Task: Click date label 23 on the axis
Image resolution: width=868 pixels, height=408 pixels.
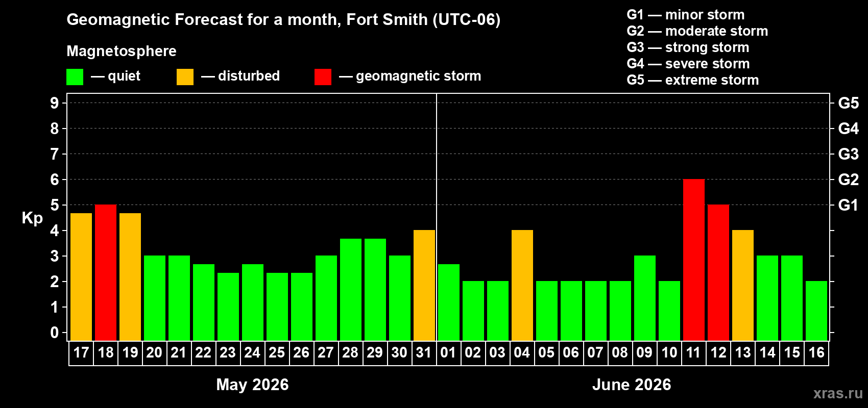Action: point(228,352)
